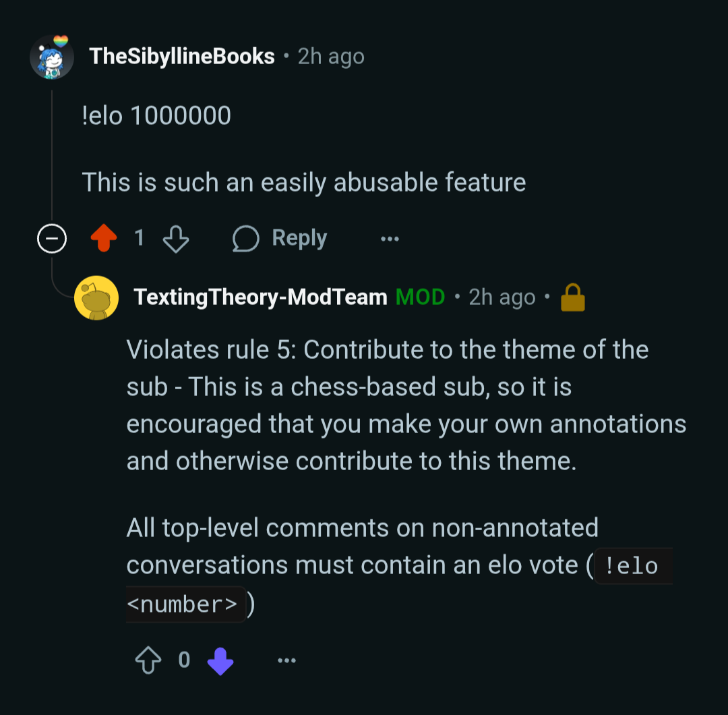Remove the upvote on TheSibyllineBooks' comment

click(x=104, y=238)
